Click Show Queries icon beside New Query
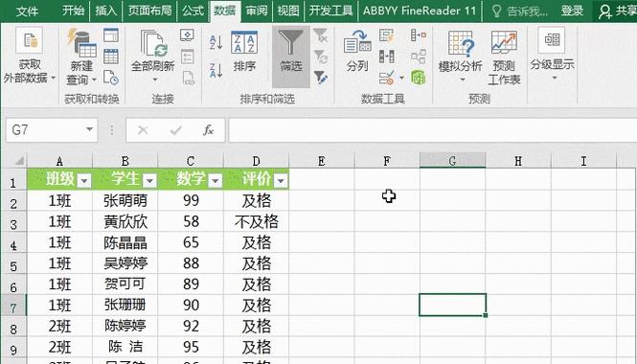The image size is (637, 364). (x=111, y=35)
